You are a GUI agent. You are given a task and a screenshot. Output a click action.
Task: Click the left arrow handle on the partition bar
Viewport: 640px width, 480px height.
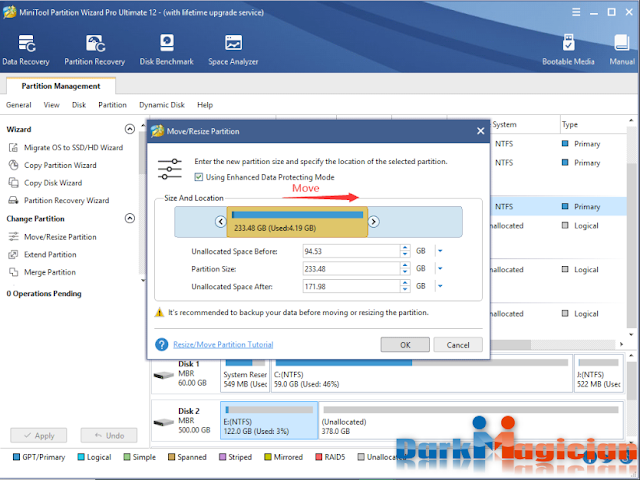click(x=221, y=222)
